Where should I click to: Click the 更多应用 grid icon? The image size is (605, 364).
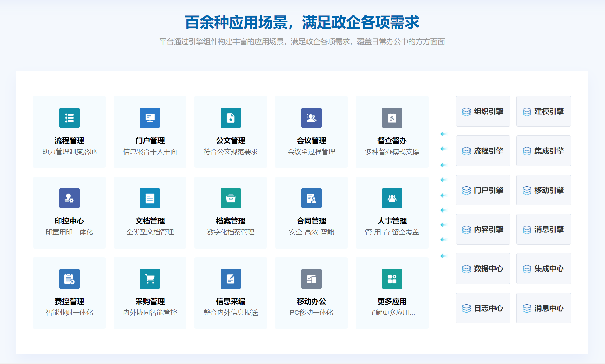(392, 279)
